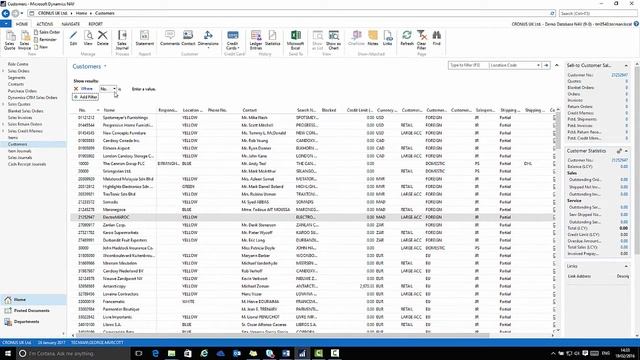
Task: Click customer number link in Customer Statistics
Action: point(620,160)
